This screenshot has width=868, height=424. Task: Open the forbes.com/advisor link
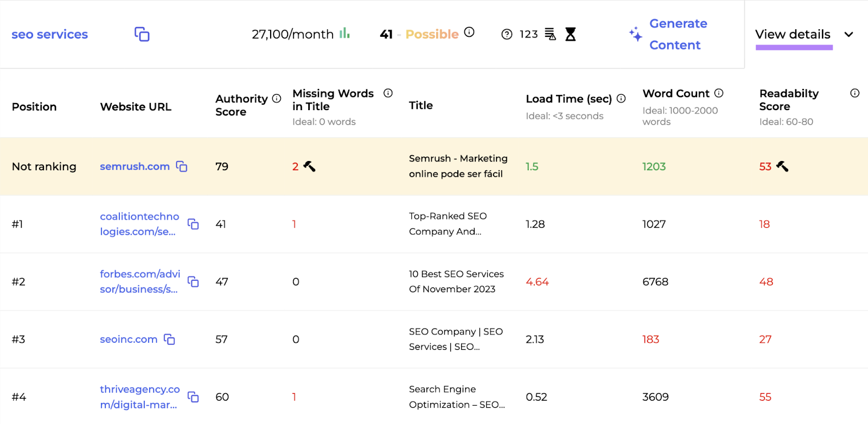(140, 281)
